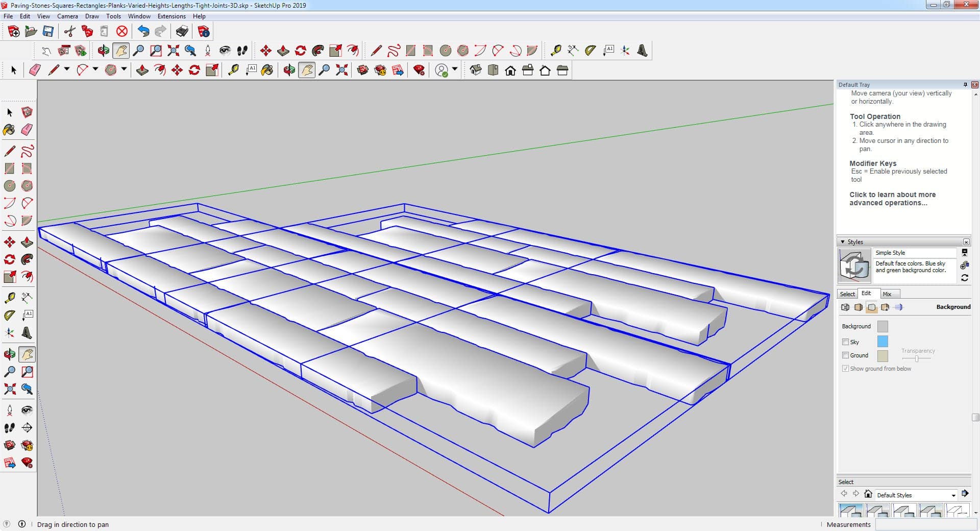980x531 pixels.
Task: Enable the Ground checkbox
Action: click(x=845, y=355)
